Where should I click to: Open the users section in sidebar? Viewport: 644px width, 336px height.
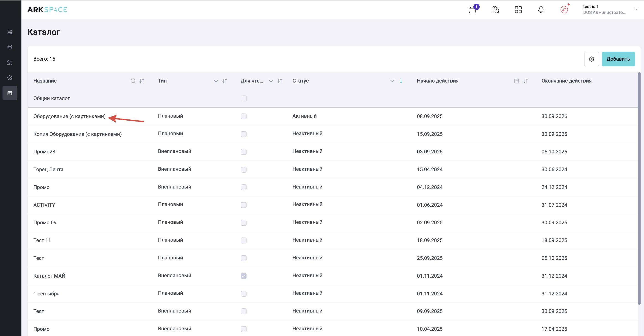[10, 62]
